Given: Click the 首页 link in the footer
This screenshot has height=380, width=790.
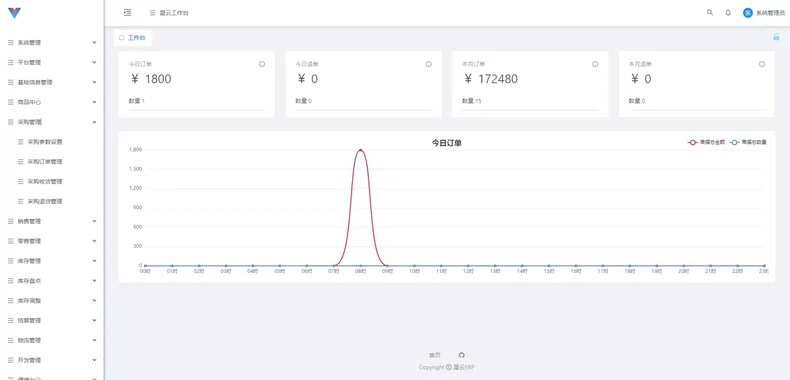Looking at the screenshot, I should click(x=434, y=355).
